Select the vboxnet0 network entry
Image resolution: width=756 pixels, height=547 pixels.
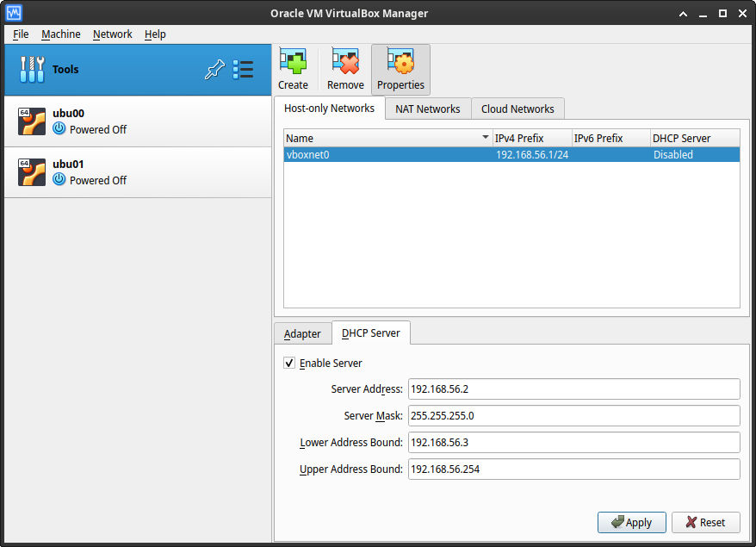pyautogui.click(x=386, y=155)
